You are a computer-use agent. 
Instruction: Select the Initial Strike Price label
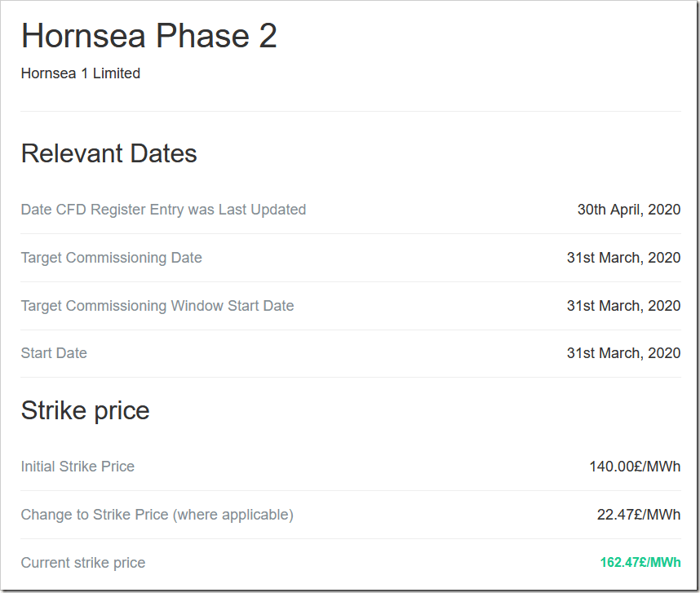pyautogui.click(x=78, y=467)
